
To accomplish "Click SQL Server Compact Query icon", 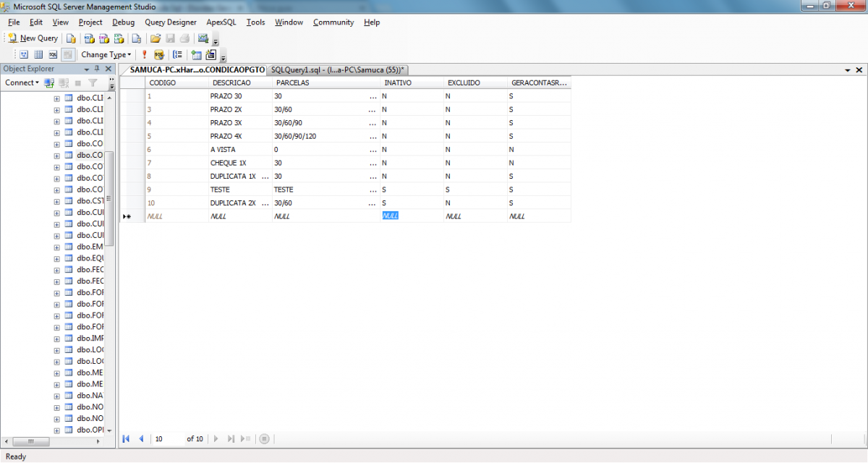I will point(137,38).
